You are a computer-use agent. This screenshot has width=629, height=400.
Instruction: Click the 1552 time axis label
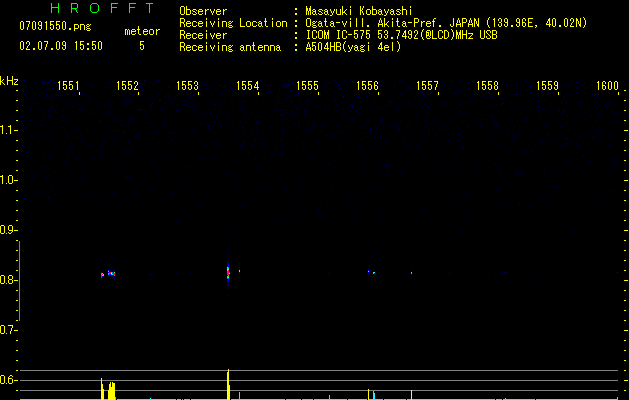point(127,85)
